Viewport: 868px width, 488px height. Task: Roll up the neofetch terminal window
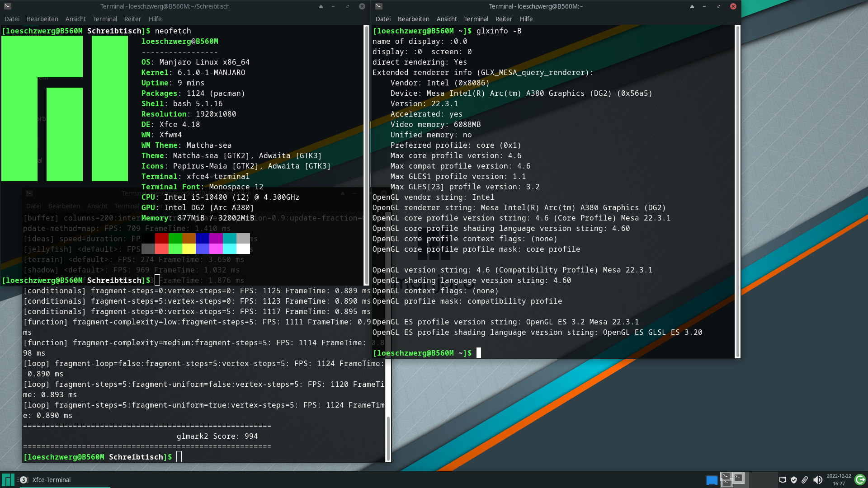[x=321, y=6]
